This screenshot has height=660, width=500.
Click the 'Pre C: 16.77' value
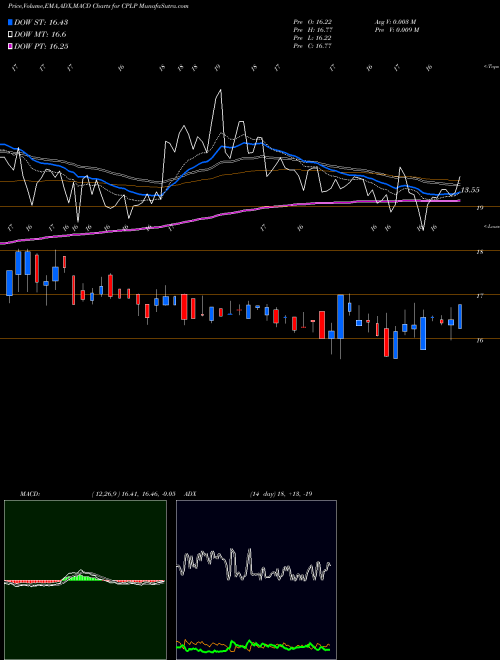[313, 46]
